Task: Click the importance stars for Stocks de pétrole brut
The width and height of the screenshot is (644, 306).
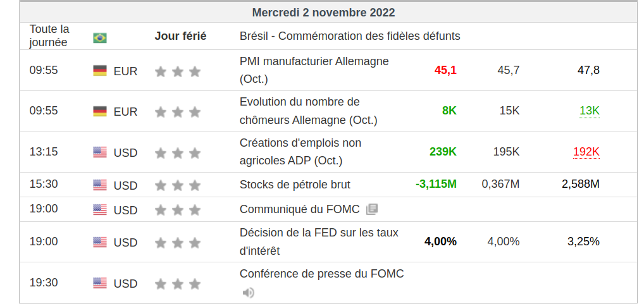Action: point(177,185)
